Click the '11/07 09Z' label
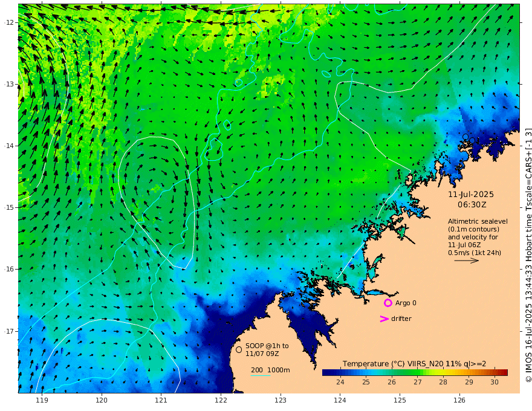Screen dimensions: 532x411 click(262, 354)
